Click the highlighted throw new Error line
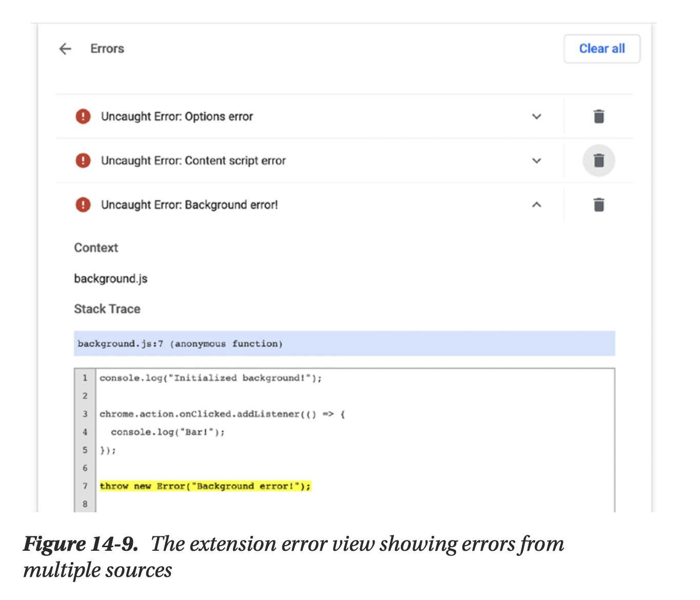 [x=205, y=486]
